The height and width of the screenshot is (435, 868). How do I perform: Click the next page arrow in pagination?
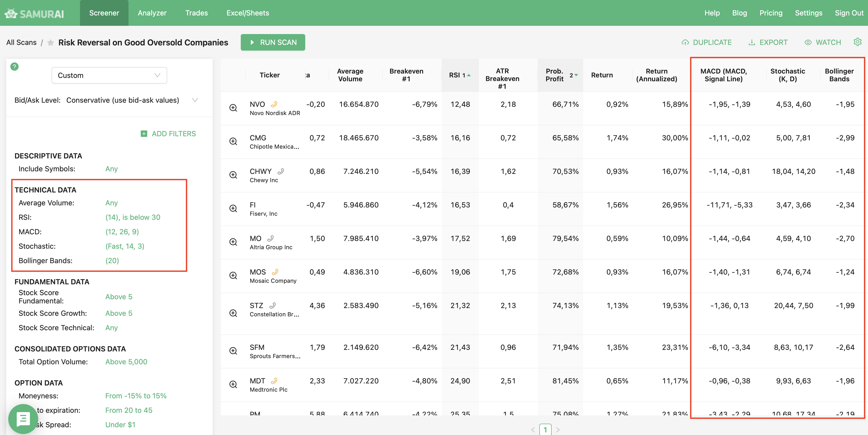[x=558, y=430]
